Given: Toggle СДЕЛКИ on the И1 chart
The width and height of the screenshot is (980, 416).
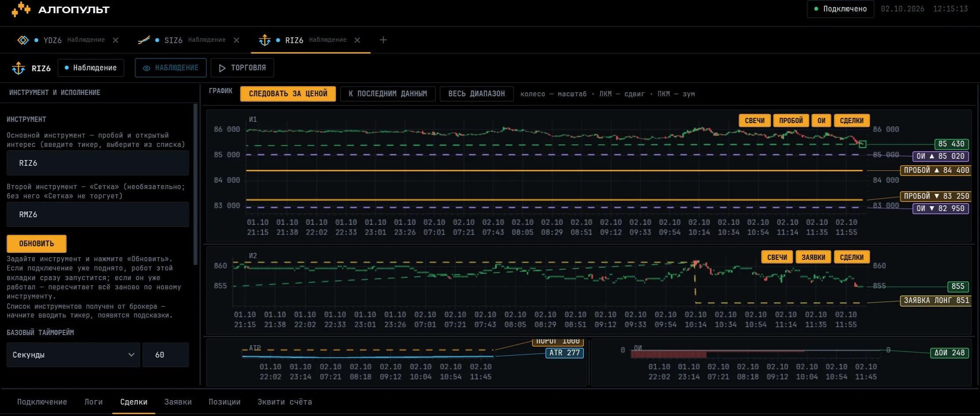Looking at the screenshot, I should (851, 120).
